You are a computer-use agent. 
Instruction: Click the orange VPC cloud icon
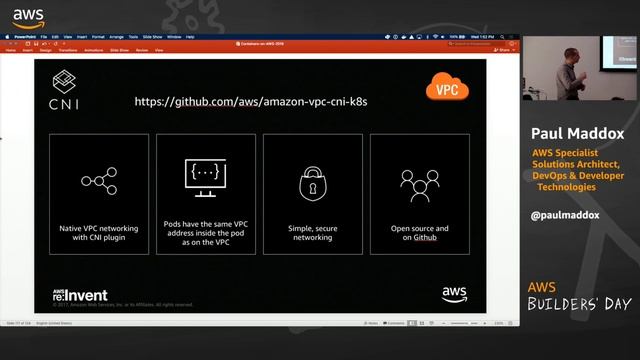click(447, 87)
